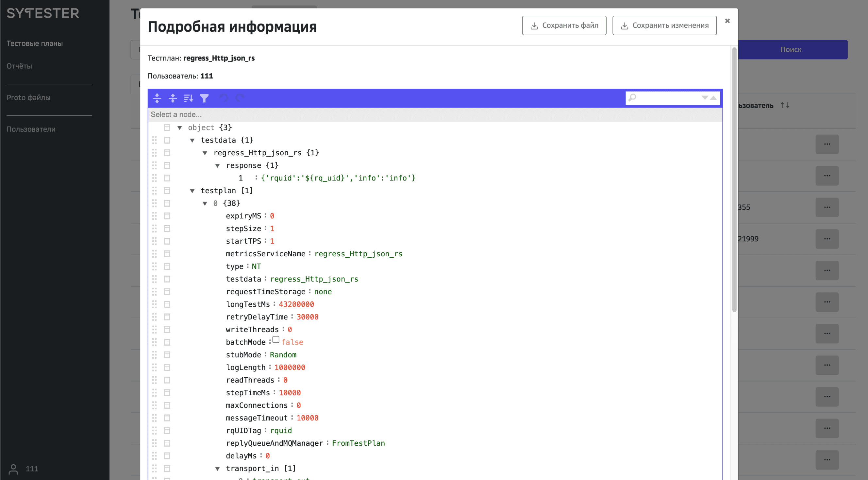
Task: Open action menu box next to expiryMS
Action: [x=167, y=216]
